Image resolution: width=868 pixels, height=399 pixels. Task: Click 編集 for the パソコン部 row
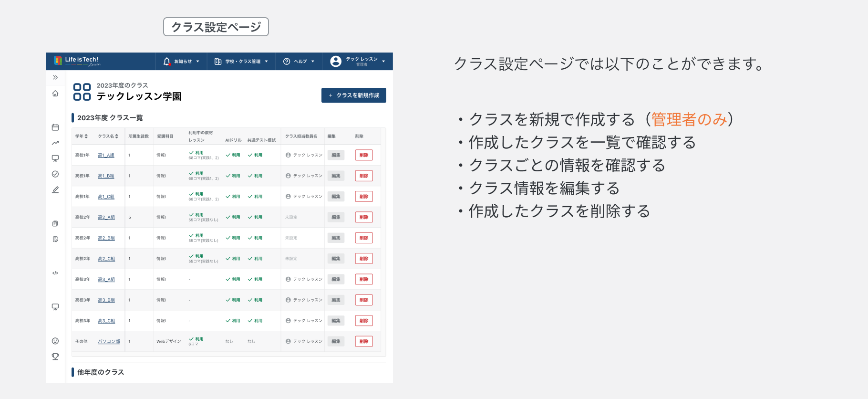[x=336, y=341]
